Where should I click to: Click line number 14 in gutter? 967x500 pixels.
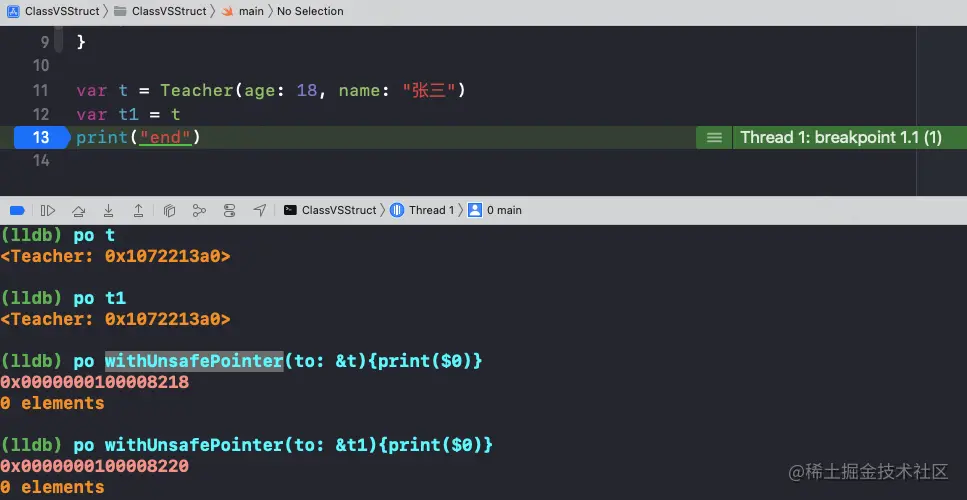tap(40, 160)
